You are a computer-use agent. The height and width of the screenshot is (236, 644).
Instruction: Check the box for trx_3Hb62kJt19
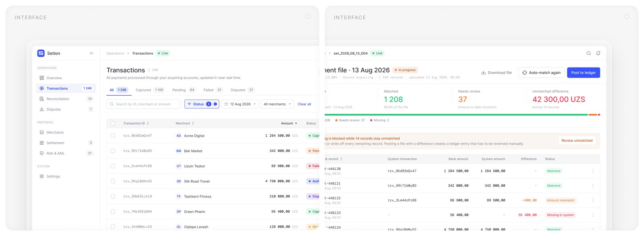[113, 197]
